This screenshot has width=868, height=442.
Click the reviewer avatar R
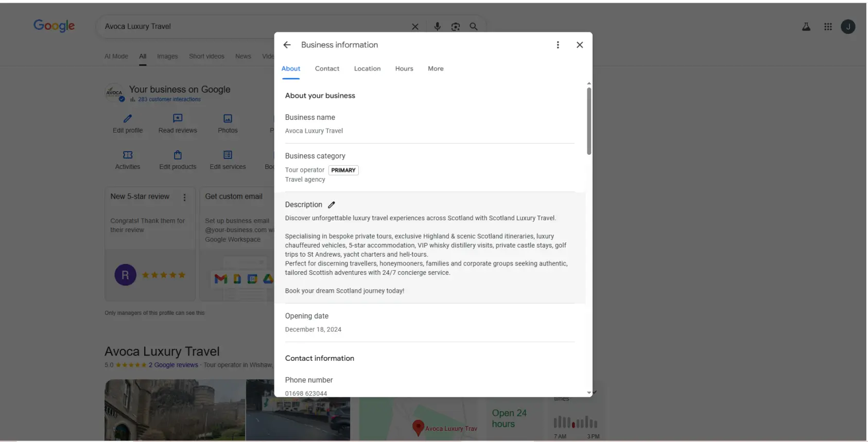pos(125,275)
